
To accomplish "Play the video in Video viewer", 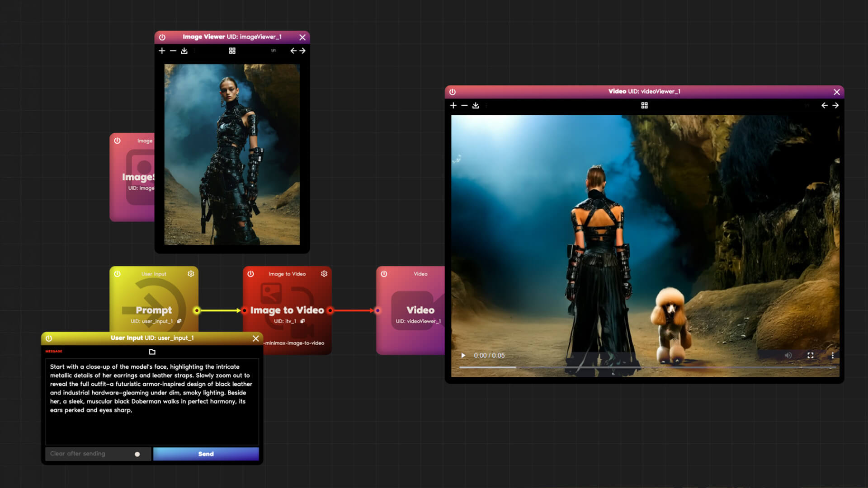I will (463, 356).
